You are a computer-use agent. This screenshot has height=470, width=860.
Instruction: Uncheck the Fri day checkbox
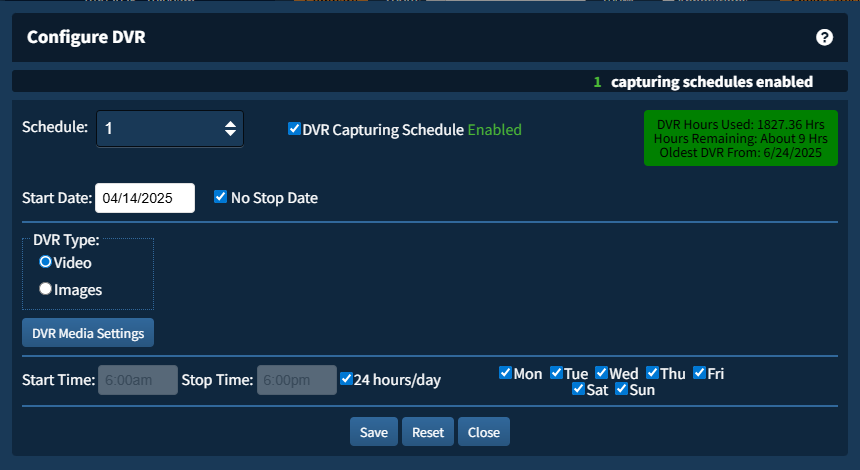(x=699, y=373)
